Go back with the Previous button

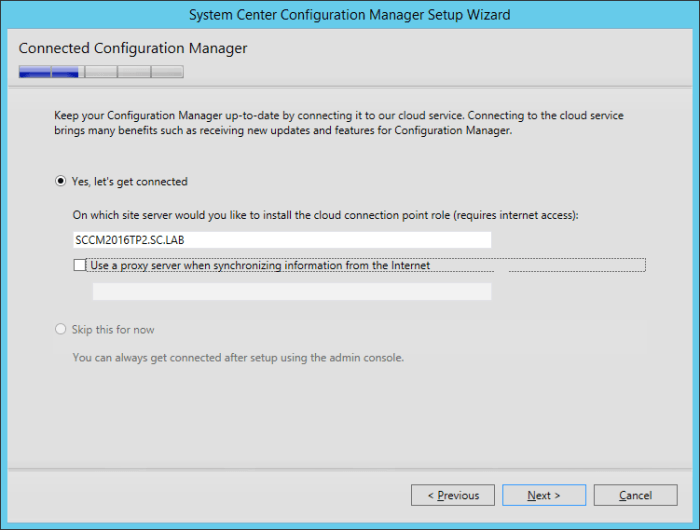coord(453,495)
